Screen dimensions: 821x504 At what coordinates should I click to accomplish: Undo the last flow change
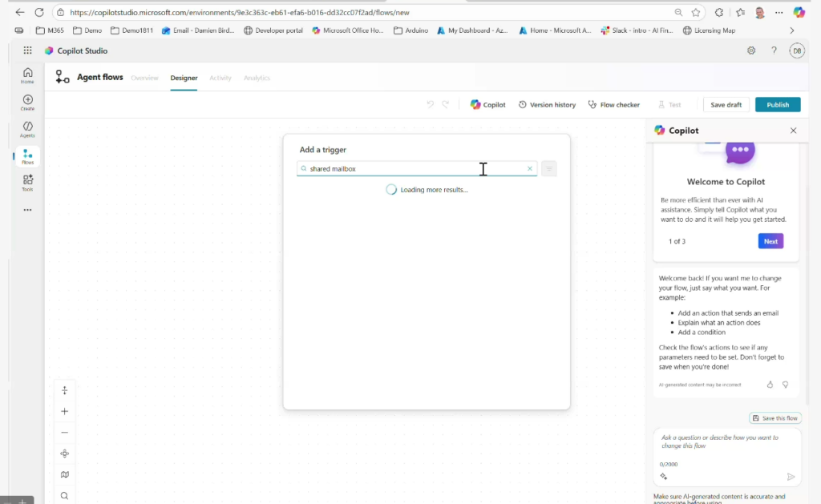point(430,104)
